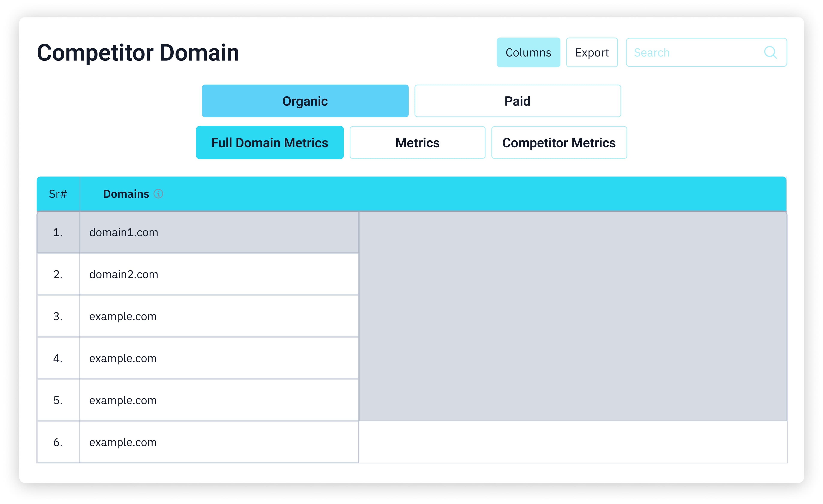Click the Domains column header
Image resolution: width=823 pixels, height=504 pixels.
[x=126, y=194]
